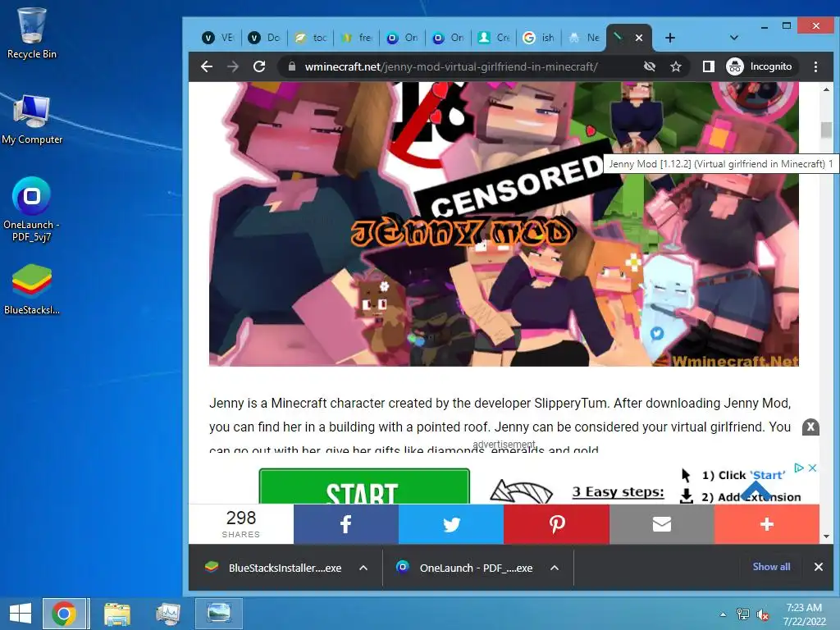This screenshot has height=630, width=840.
Task: Open more share options plus button
Action: point(767,524)
